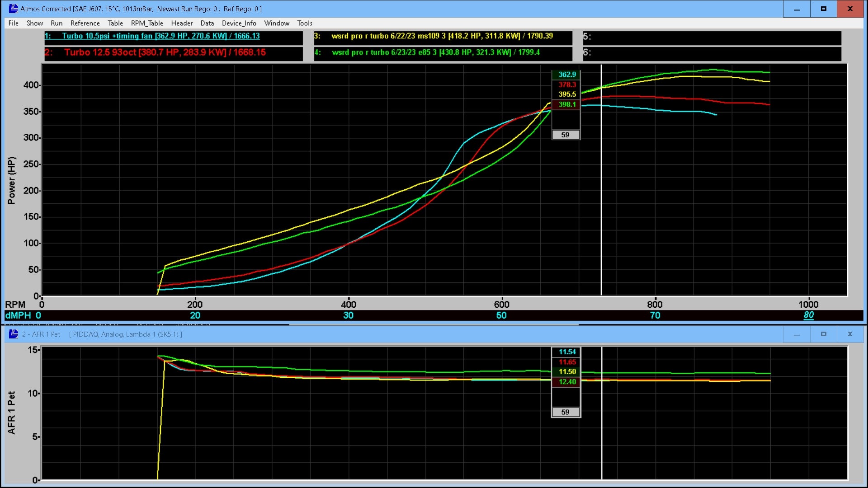Click empty run slot 6
The image size is (868, 488).
712,53
